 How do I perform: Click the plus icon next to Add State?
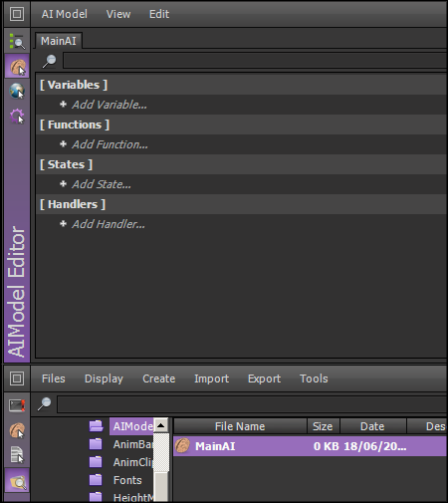coord(63,184)
